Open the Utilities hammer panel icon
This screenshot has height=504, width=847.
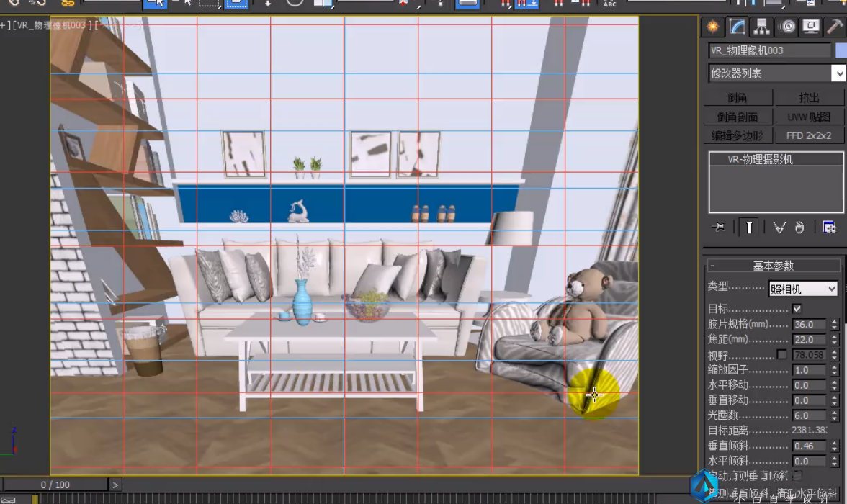(x=835, y=27)
